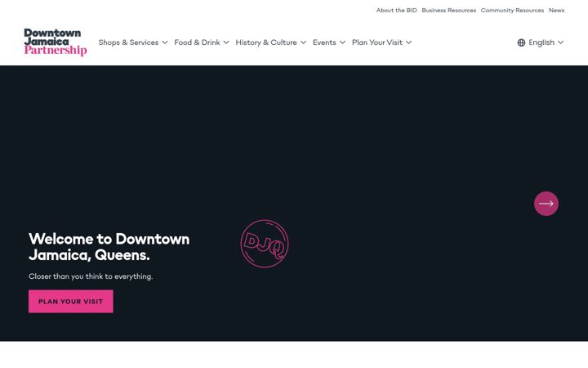The image size is (588, 368).
Task: Expand the Plan Your Visit nav chevron
Action: click(409, 43)
